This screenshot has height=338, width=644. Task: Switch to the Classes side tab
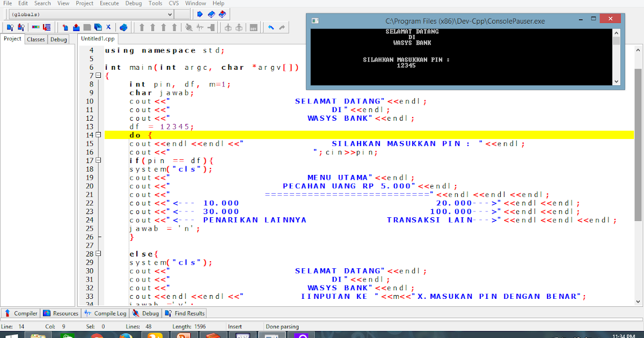point(36,39)
